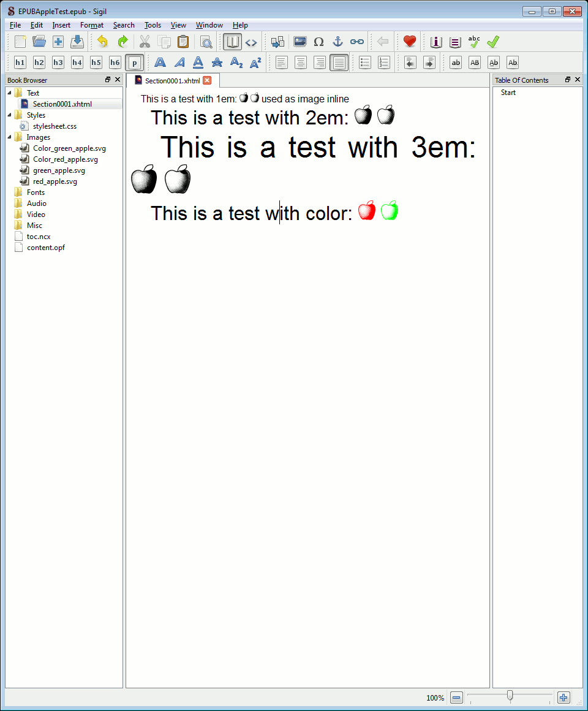Collapse the Images folder
This screenshot has height=711, width=588.
coord(9,137)
